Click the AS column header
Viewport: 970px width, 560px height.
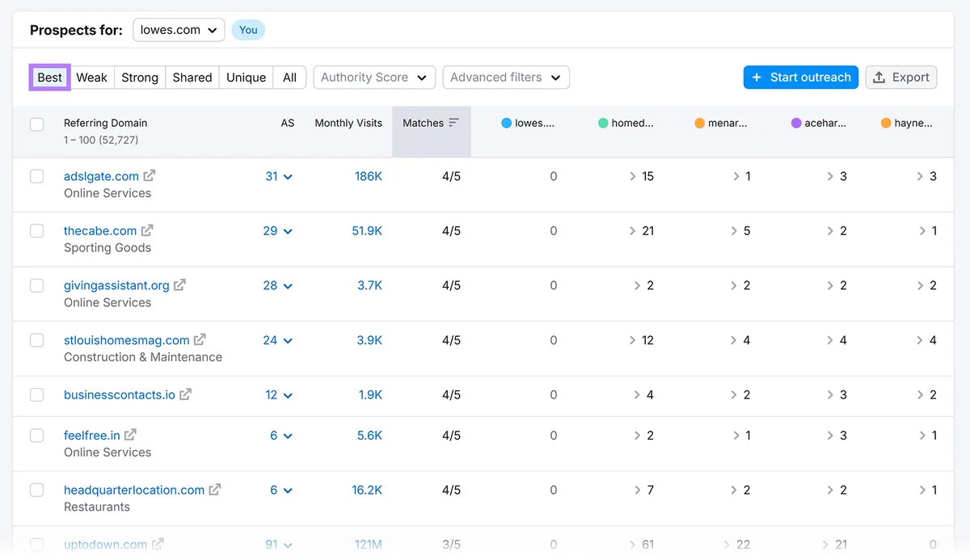coord(288,123)
